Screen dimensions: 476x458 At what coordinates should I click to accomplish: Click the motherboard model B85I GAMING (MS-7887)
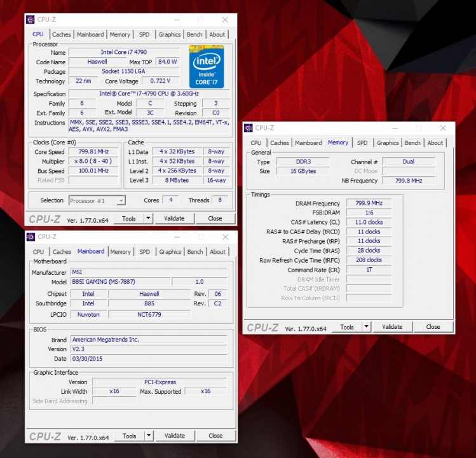tap(120, 282)
